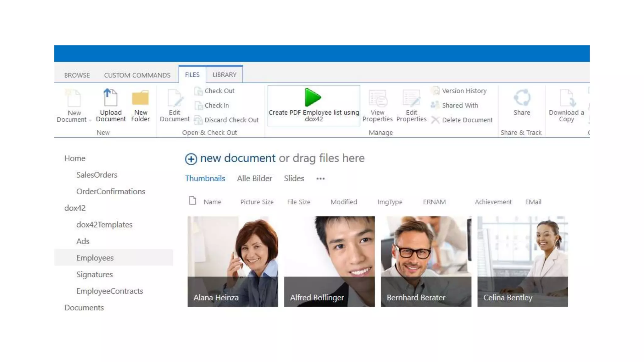Click the Download a Copy icon

point(566,98)
